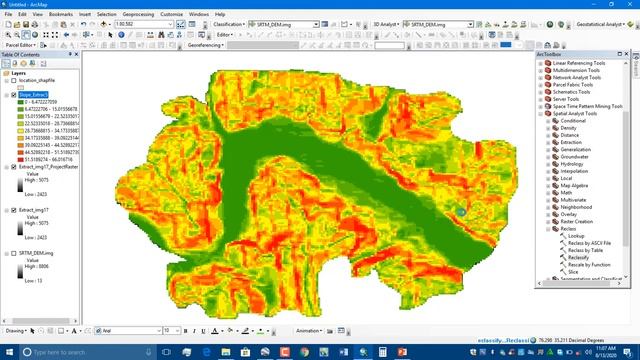Viewport: 640px width, 360px height.
Task: Uncheck the Extract_img17_ProjectRaster layer checkbox
Action: click(14, 167)
